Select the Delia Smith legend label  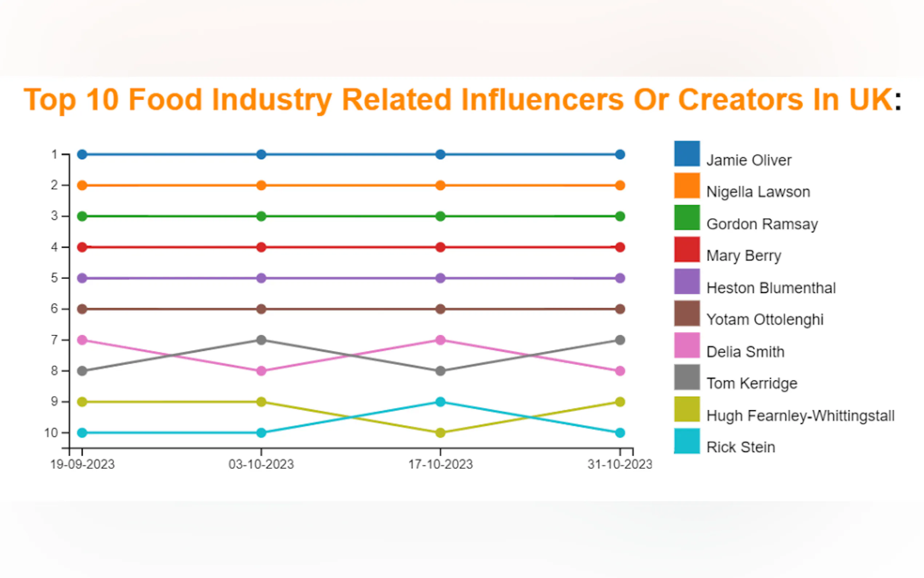pyautogui.click(x=745, y=352)
